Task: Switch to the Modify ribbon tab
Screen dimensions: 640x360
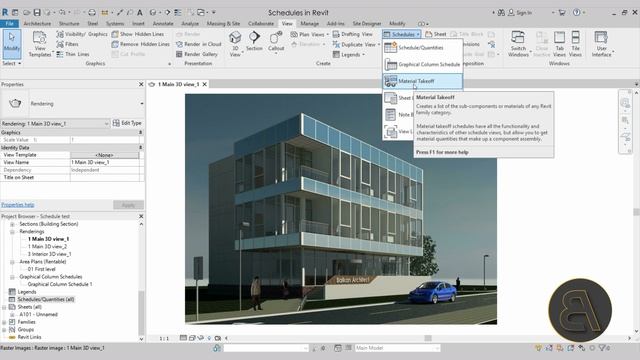Action: point(397,24)
